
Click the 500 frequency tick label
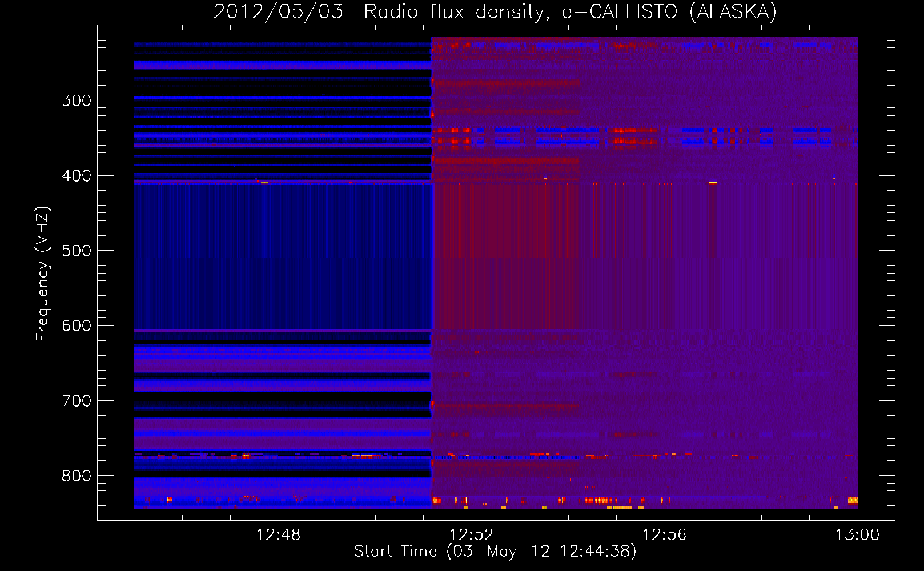point(77,251)
